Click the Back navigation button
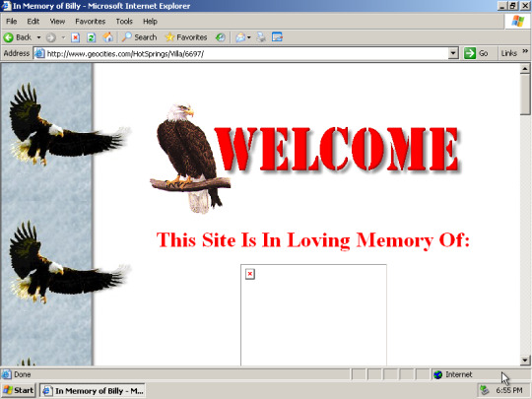This screenshot has height=399, width=532. [x=18, y=37]
